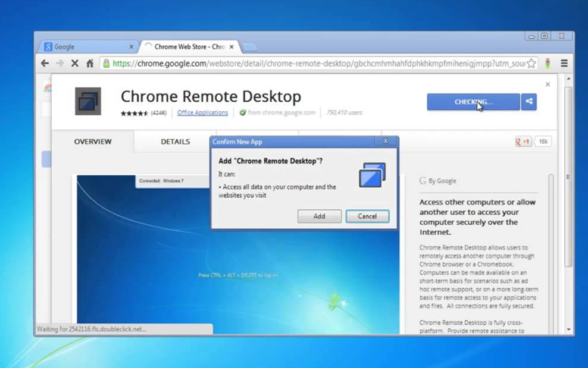This screenshot has height=368, width=588.
Task: Click the address bar URL
Action: (319, 64)
